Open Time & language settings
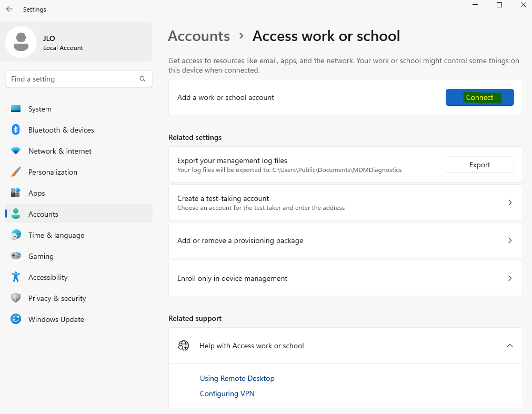The image size is (532, 414). click(79, 235)
